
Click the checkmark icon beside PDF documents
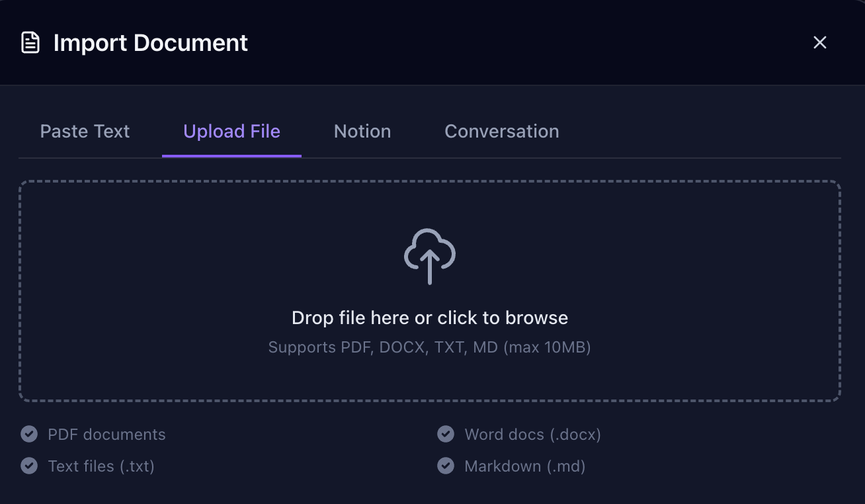pos(28,434)
